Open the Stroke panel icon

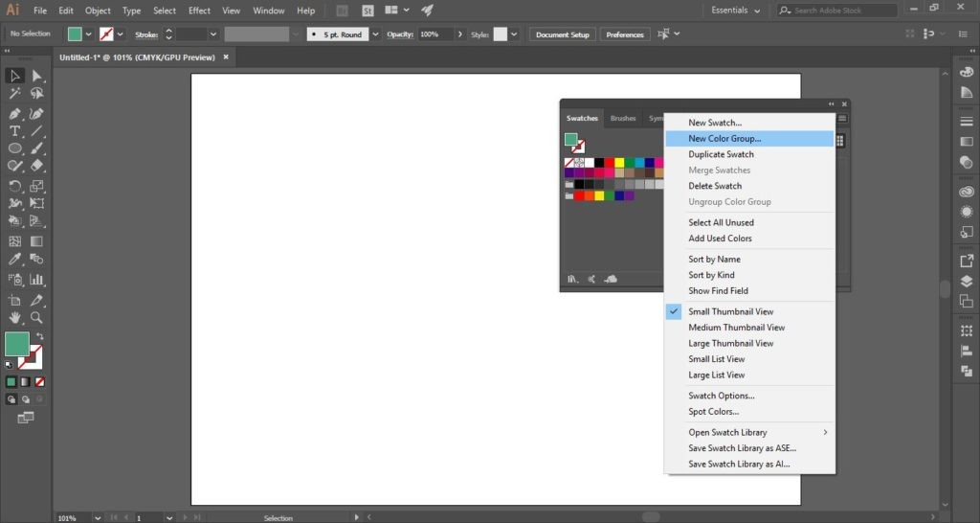[x=967, y=121]
